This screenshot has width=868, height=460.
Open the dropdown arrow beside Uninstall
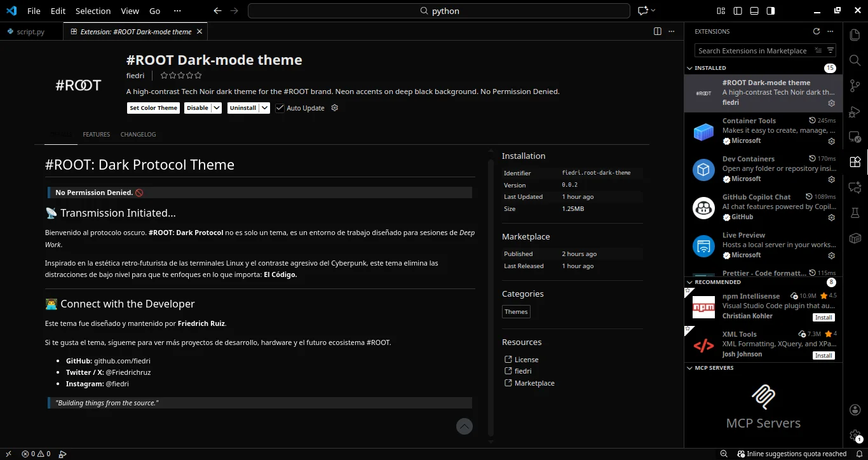coord(265,108)
